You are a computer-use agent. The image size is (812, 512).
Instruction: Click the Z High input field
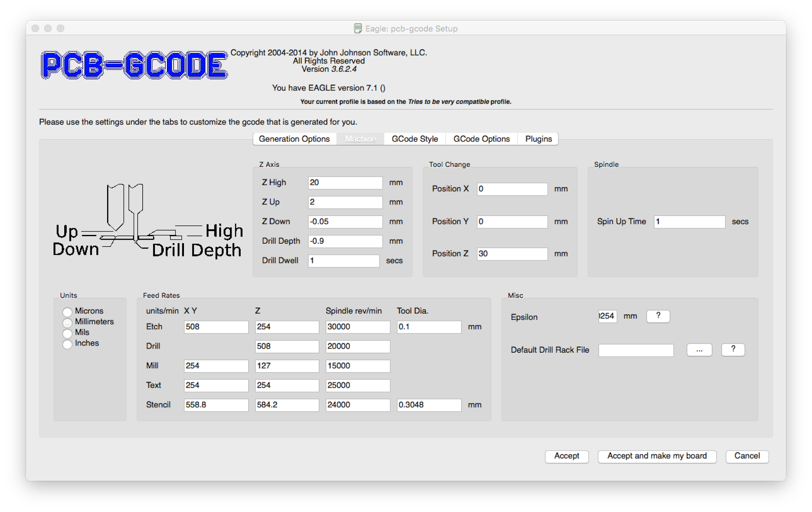345,183
